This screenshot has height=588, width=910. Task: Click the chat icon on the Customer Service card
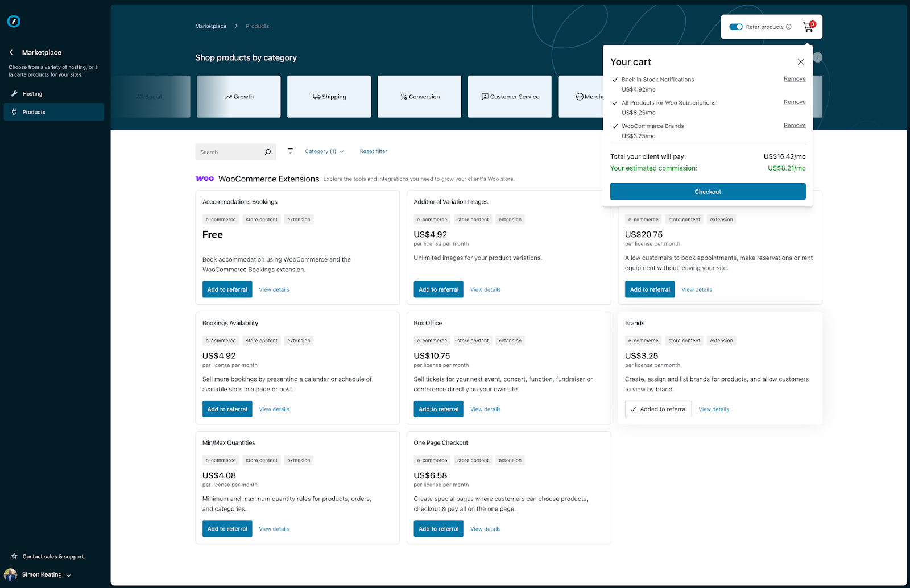pyautogui.click(x=484, y=96)
